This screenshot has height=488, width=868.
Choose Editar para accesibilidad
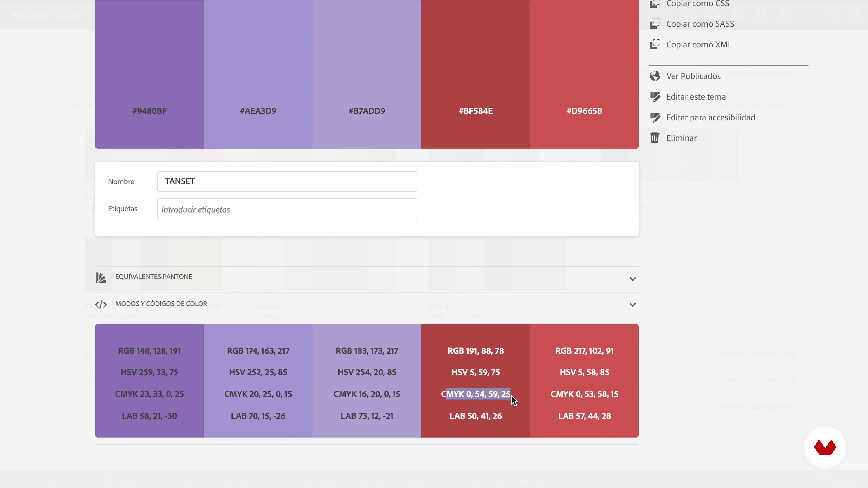(x=710, y=117)
